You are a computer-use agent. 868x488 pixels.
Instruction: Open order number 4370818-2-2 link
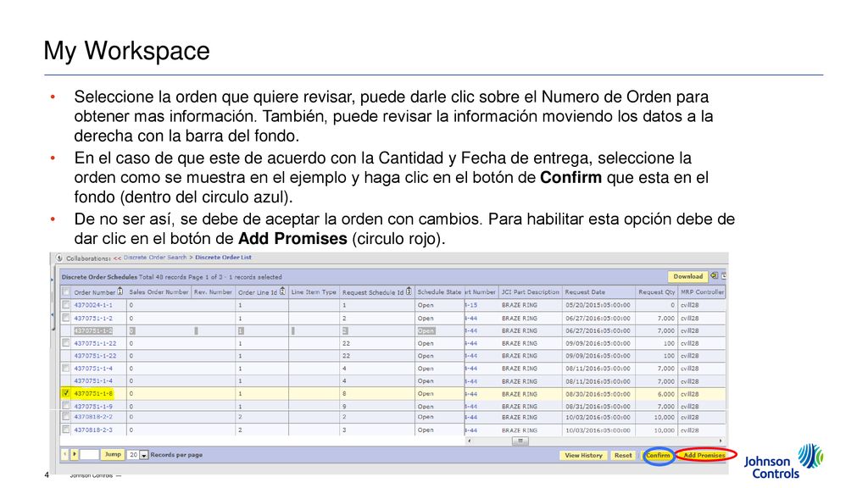(93, 417)
